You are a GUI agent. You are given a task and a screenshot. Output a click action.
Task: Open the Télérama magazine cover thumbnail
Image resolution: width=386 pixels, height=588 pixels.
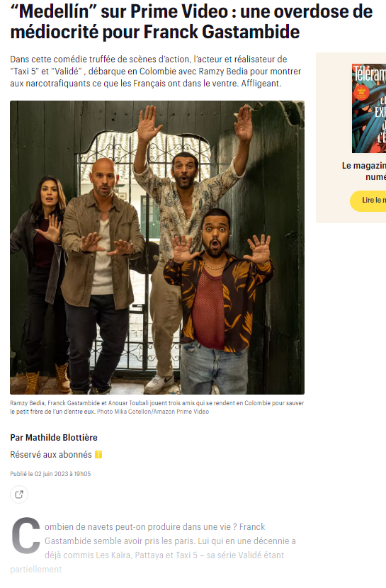pyautogui.click(x=369, y=108)
